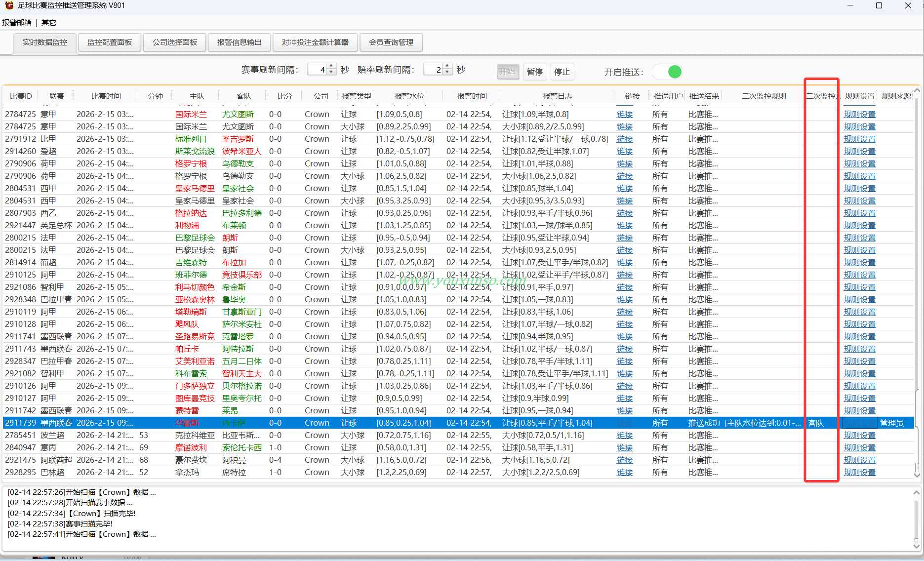Screen dimensions: 924x561
Task: Click the app logo icon in title bar
Action: pos(9,5)
